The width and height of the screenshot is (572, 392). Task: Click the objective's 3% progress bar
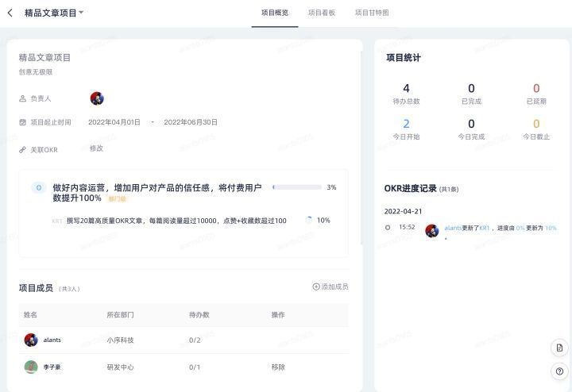pos(297,187)
